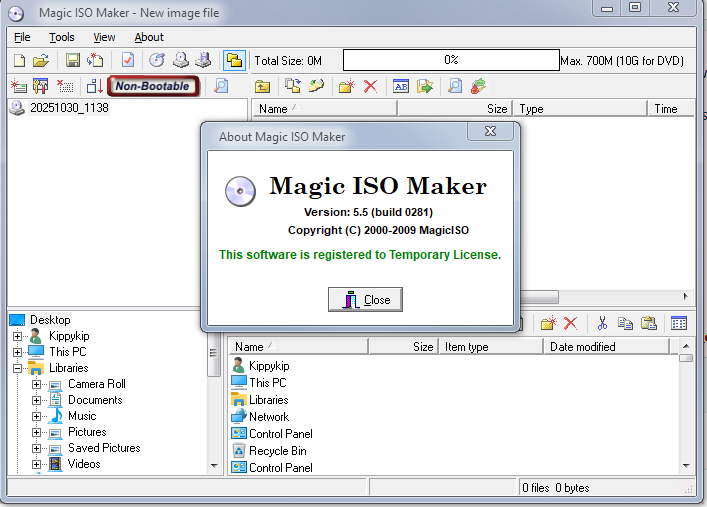Click magnifier icon beside the Non-Bootable button

coord(221,86)
